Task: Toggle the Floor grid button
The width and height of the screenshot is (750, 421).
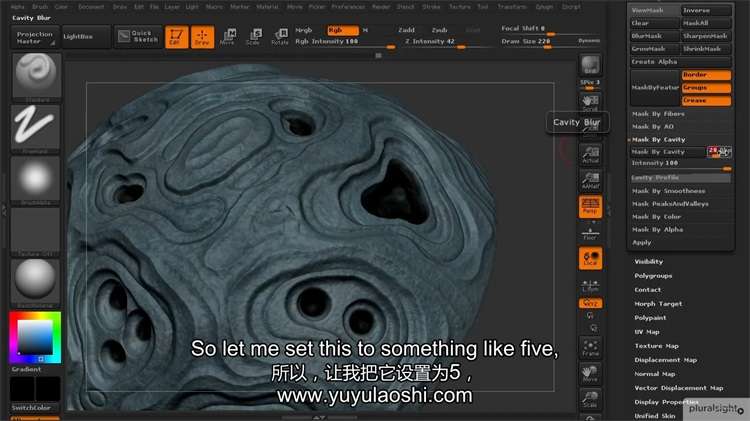Action: point(590,233)
